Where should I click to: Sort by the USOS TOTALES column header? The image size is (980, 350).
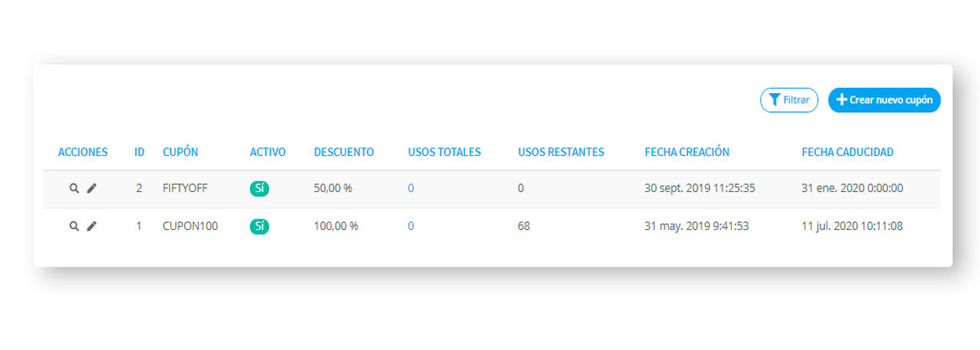(x=444, y=152)
